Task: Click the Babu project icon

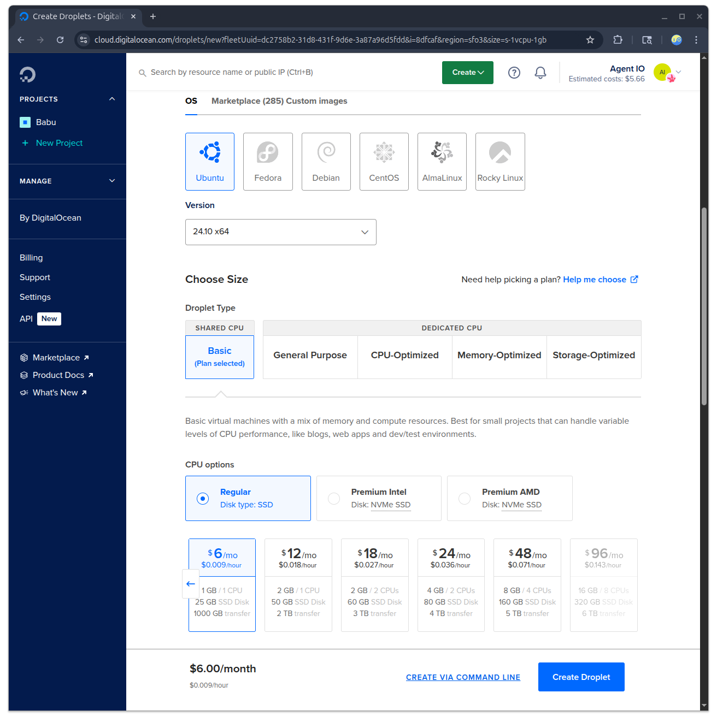Action: [25, 122]
